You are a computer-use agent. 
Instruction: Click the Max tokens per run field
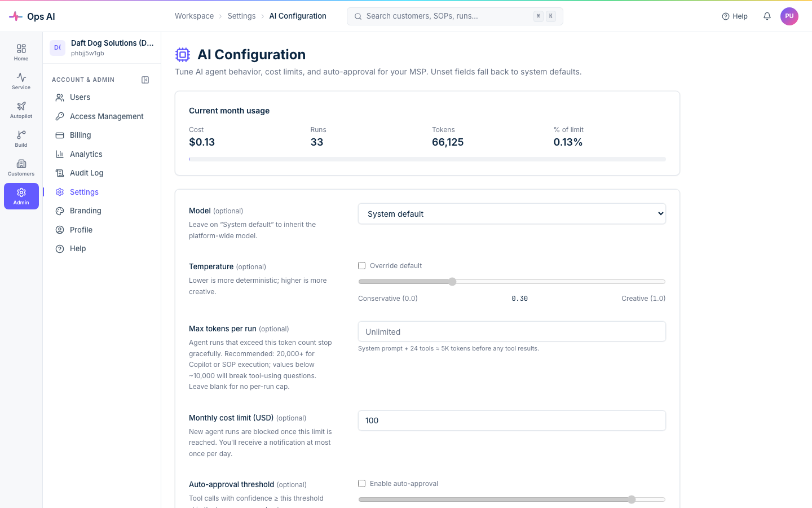[x=512, y=331]
